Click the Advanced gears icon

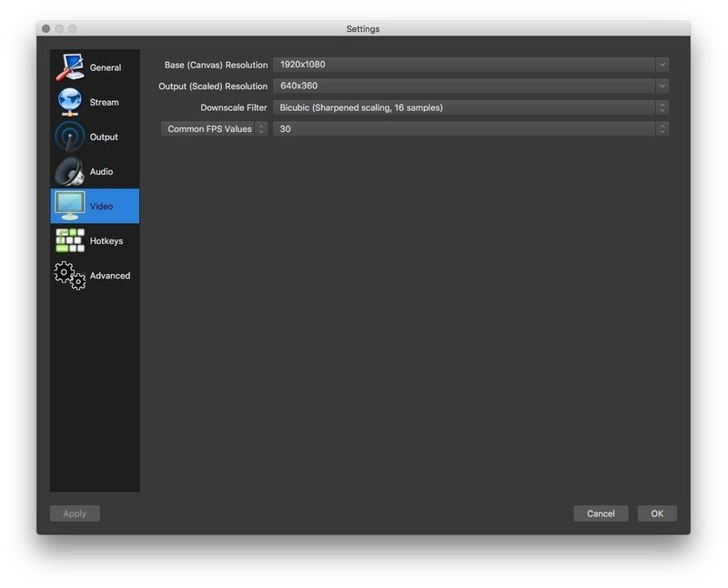70,276
